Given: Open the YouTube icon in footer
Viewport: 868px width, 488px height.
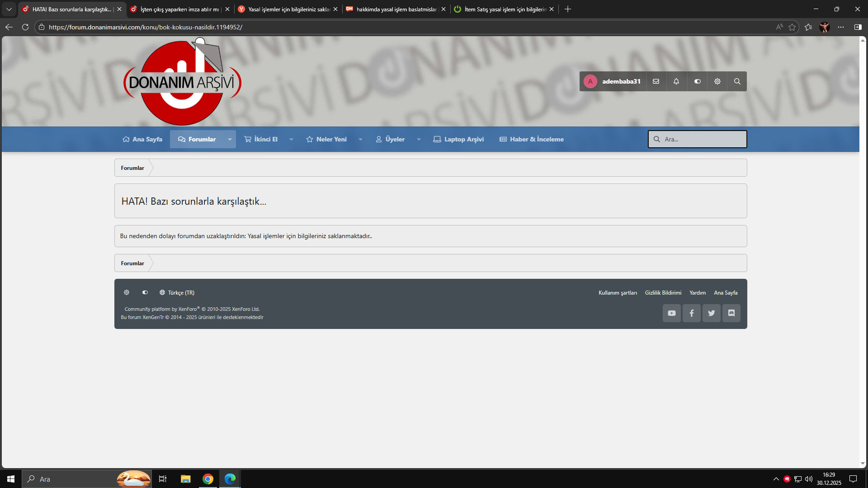Looking at the screenshot, I should pos(672,313).
